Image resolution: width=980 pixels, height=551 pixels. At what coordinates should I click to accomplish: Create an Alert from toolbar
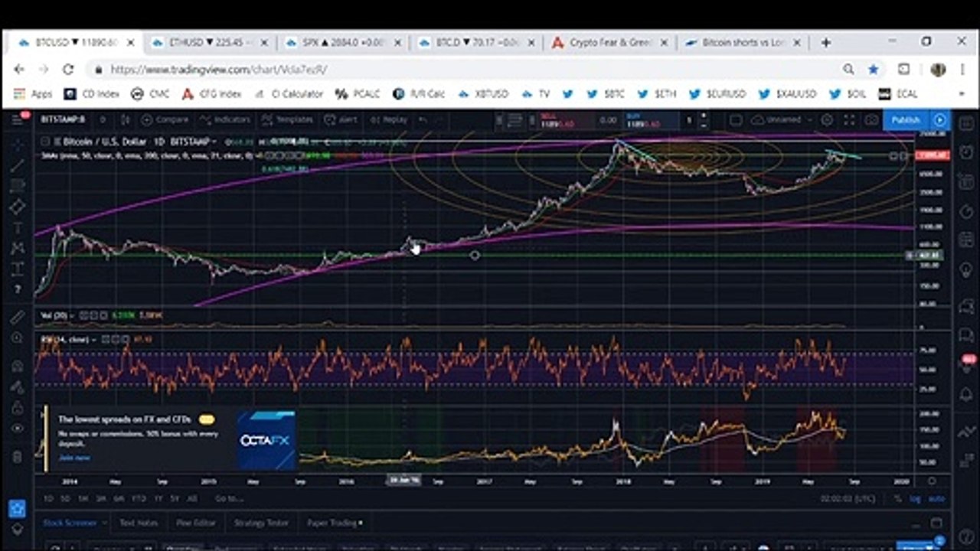(341, 120)
